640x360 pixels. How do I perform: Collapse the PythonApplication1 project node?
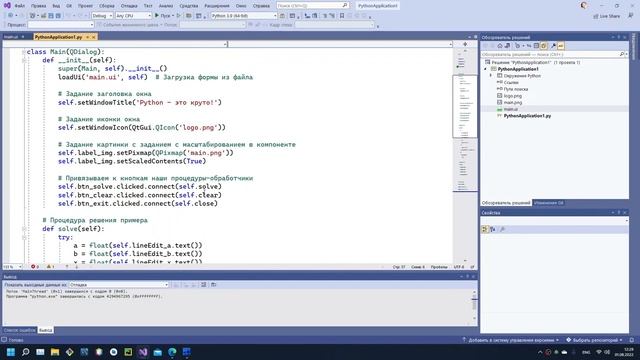click(x=486, y=69)
